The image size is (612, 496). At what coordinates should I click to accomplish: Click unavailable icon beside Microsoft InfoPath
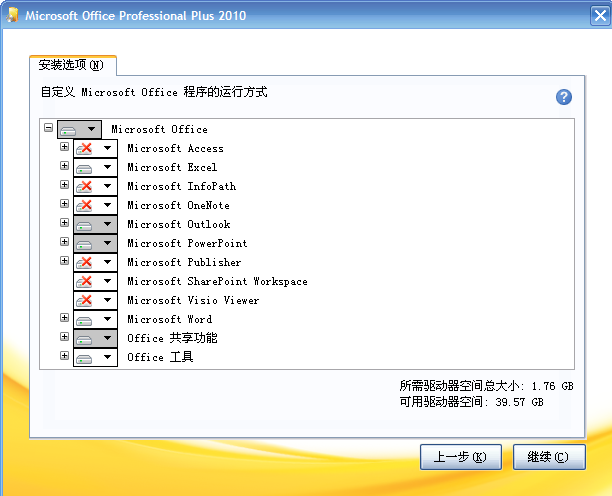84,187
